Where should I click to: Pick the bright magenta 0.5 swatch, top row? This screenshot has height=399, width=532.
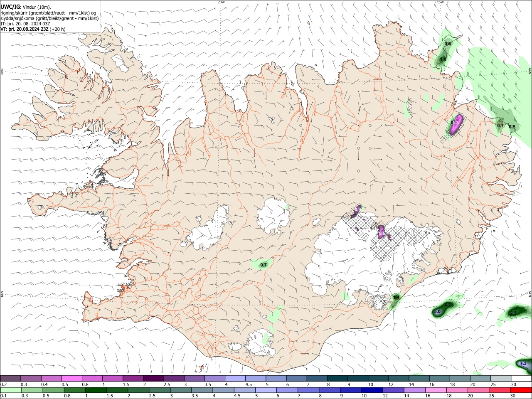(x=71, y=379)
